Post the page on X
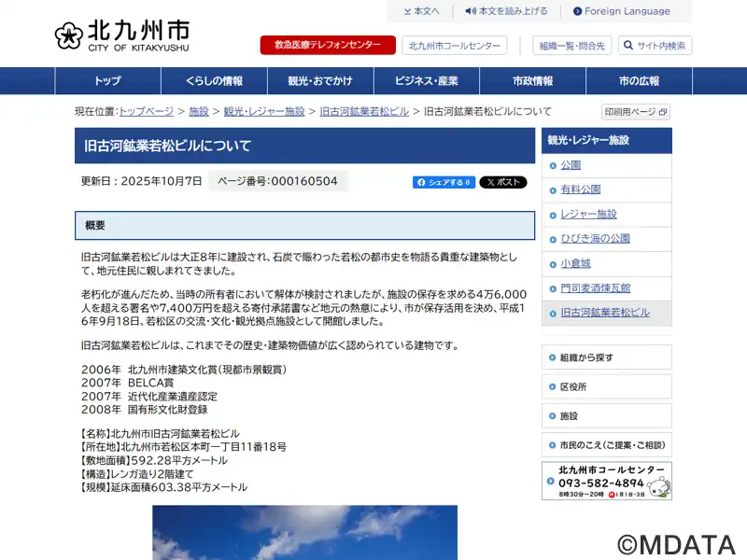 point(503,182)
